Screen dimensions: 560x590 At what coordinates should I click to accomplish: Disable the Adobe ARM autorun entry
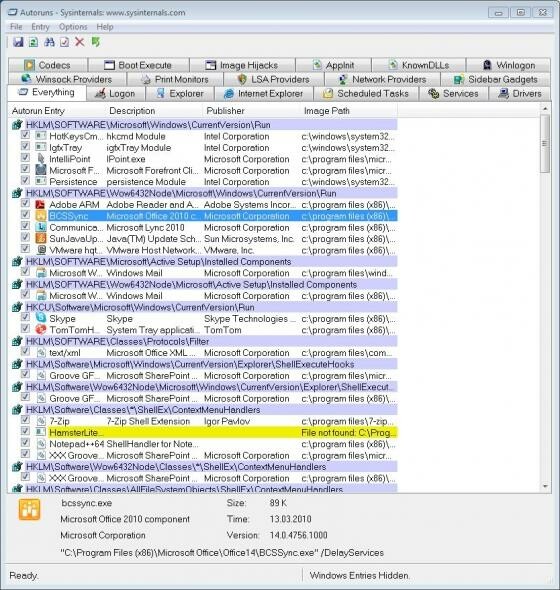tap(25, 204)
